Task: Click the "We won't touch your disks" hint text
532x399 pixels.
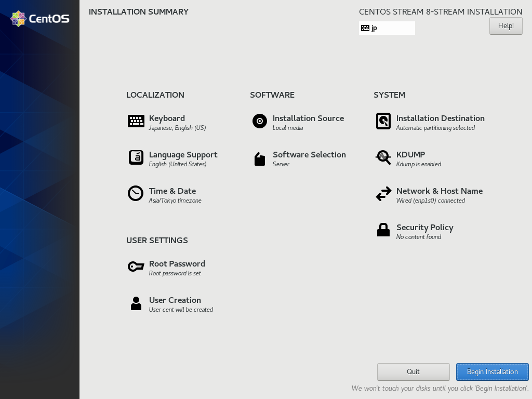Action: pos(440,389)
